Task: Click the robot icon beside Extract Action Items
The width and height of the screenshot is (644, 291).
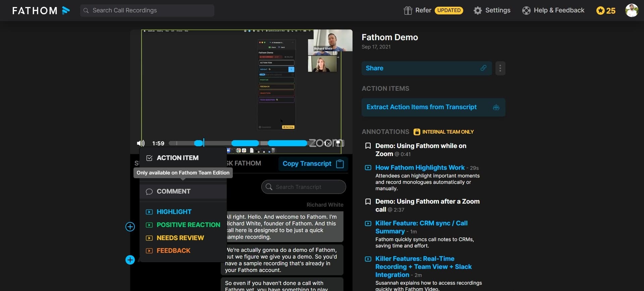Action: click(496, 107)
